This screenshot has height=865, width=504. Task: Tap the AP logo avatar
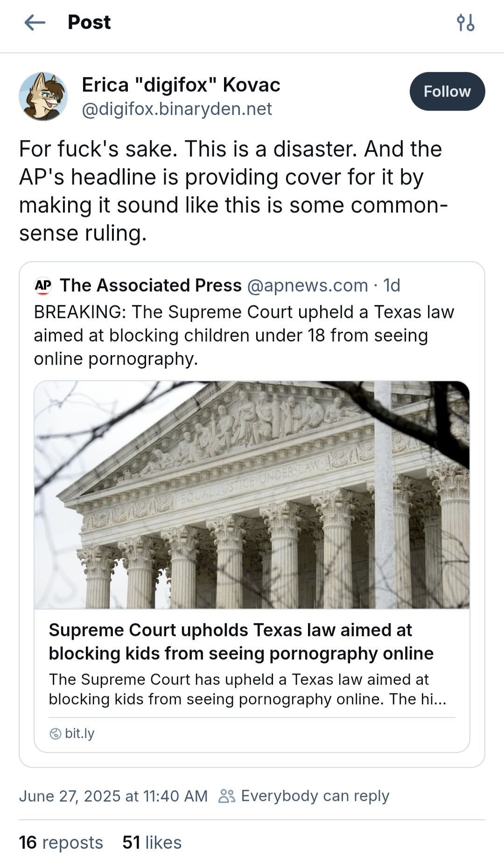point(43,285)
